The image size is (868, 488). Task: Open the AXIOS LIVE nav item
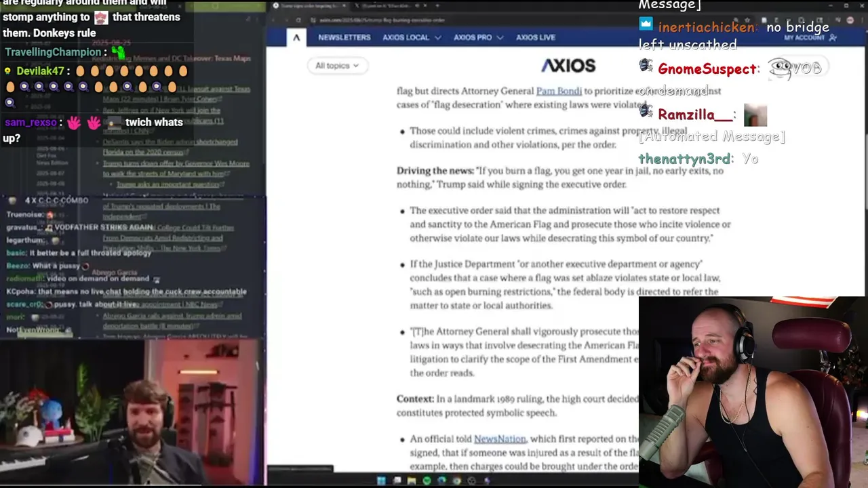coord(536,37)
